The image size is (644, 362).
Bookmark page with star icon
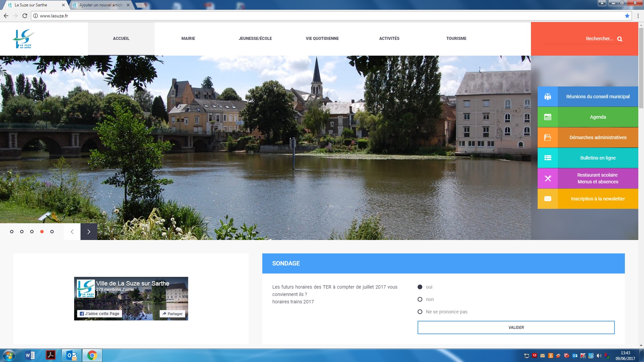pos(627,16)
